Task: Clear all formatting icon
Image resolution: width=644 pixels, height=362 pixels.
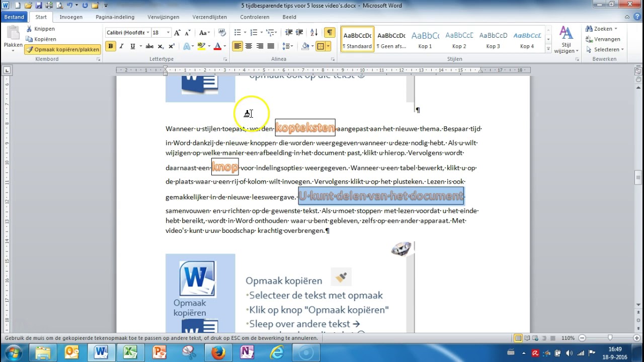Action: (222, 33)
